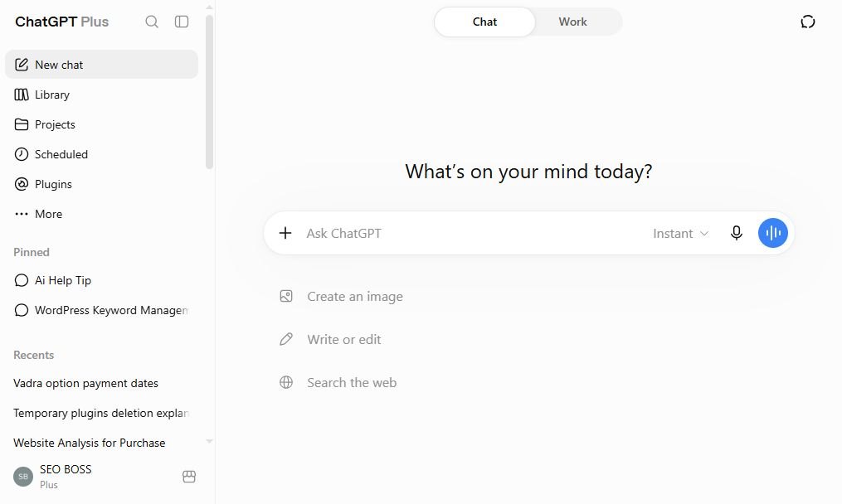
Task: Open the search chats magnifier icon
Action: click(152, 22)
